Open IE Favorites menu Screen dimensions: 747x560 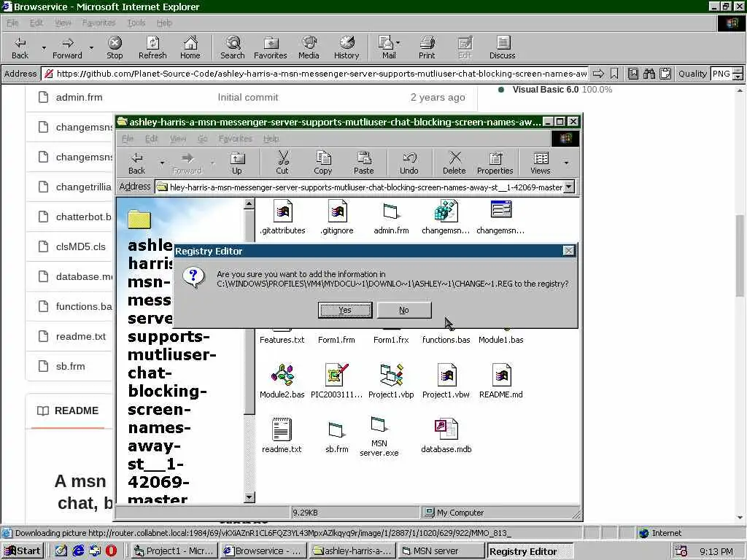pos(98,23)
